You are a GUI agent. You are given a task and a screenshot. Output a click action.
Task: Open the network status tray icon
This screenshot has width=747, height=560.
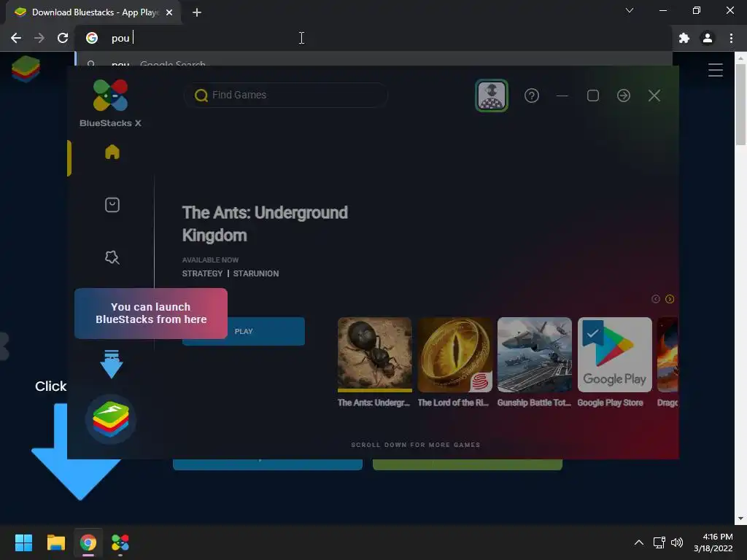[x=659, y=542]
